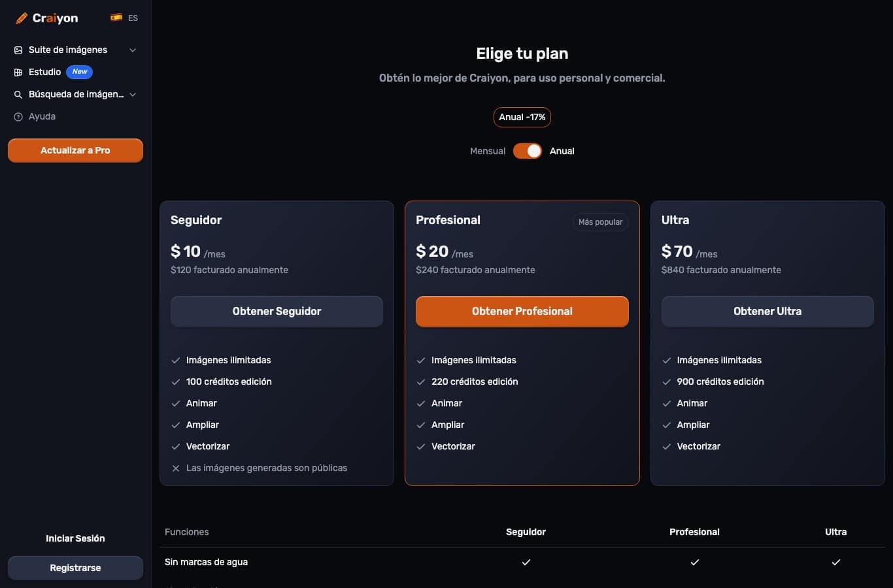
Task: Expand the Suite de imágenes chevron
Action: click(x=133, y=50)
